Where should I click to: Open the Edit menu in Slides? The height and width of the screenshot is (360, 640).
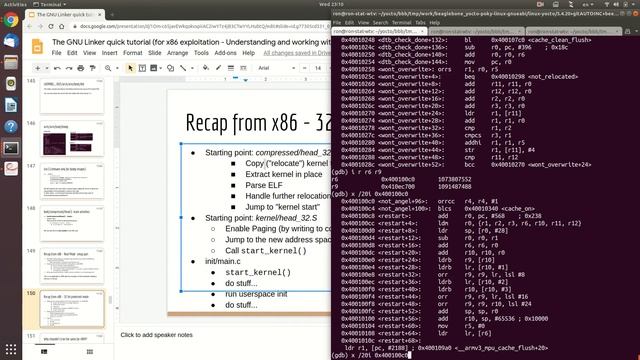click(72, 53)
